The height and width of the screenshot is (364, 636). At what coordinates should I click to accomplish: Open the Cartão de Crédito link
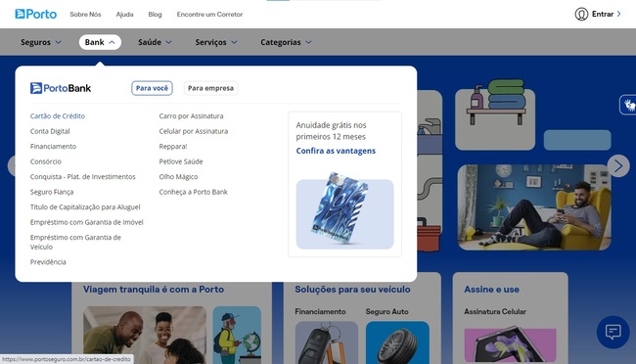pos(58,116)
